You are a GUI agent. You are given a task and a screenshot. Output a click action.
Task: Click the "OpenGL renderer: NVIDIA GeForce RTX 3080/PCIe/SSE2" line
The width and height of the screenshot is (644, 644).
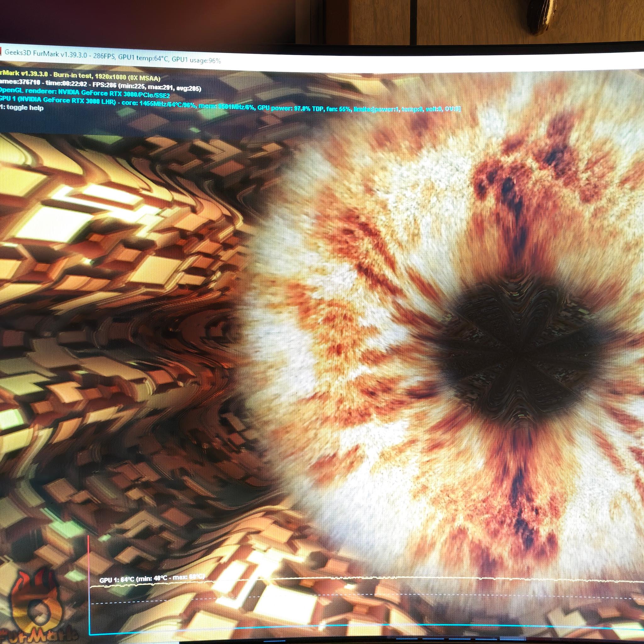(x=84, y=92)
